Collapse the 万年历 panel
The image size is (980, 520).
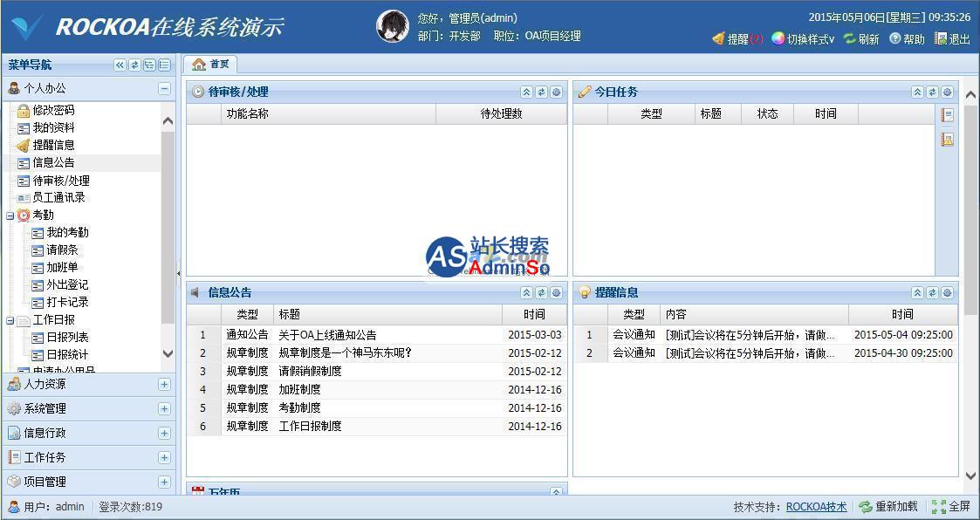[556, 492]
